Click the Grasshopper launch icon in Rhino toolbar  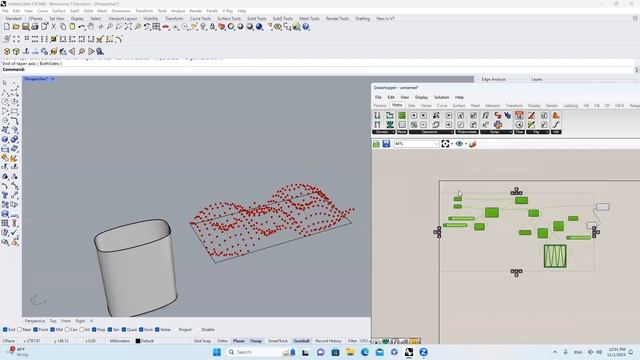296,27
